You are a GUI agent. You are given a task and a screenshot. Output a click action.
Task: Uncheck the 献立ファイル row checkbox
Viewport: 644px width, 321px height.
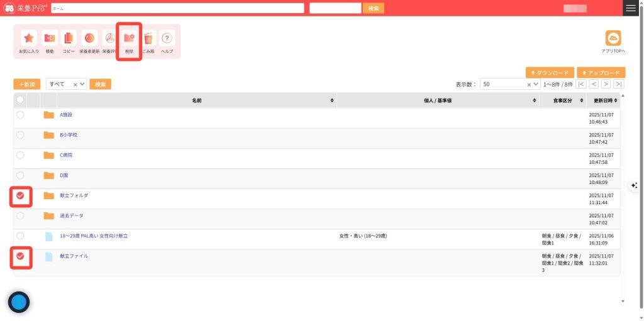[x=20, y=256]
